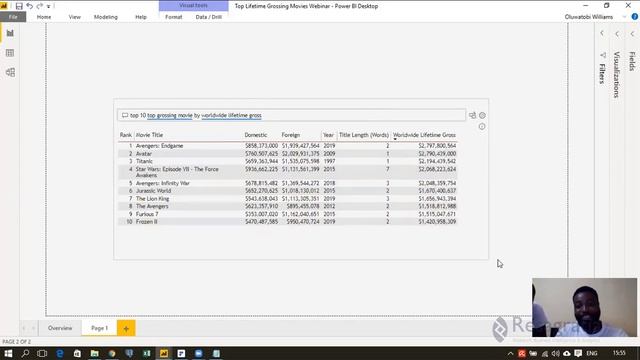Switch to the Overview page tab

point(60,328)
